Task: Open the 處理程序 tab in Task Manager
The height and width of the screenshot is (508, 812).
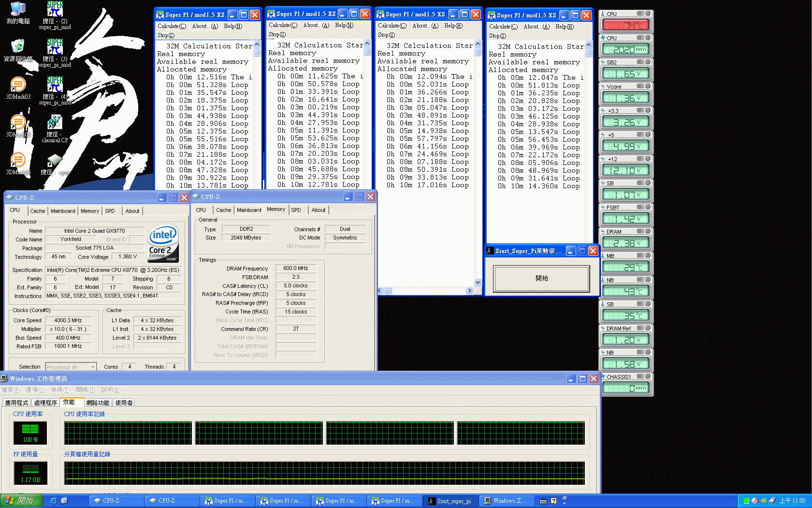Action: pyautogui.click(x=45, y=403)
